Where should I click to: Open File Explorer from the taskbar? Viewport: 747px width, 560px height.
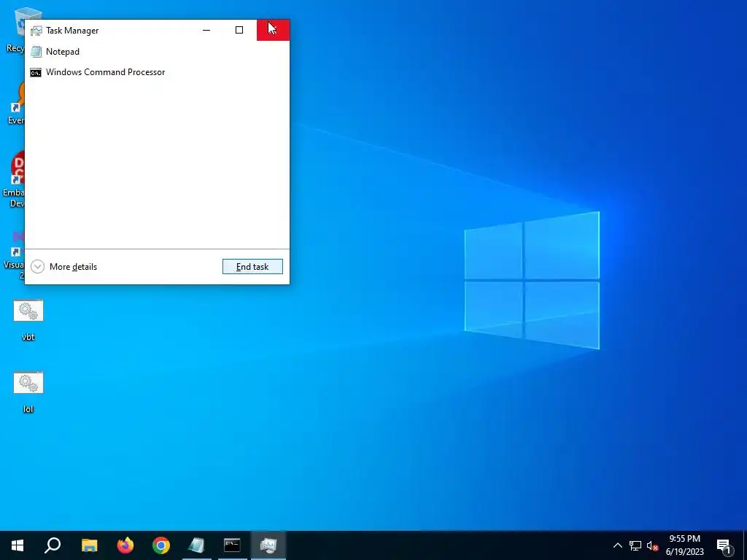tap(89, 545)
